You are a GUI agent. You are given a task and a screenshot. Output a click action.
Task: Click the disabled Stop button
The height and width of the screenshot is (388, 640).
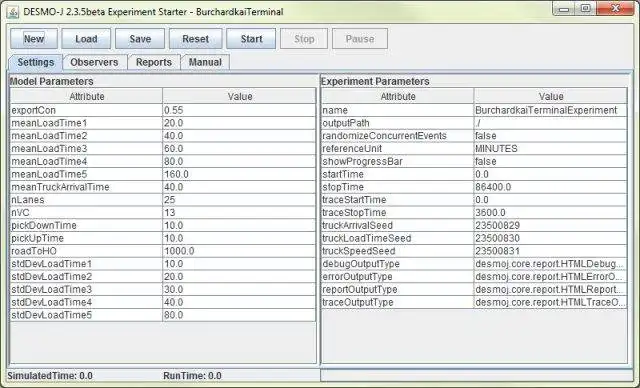pos(304,39)
